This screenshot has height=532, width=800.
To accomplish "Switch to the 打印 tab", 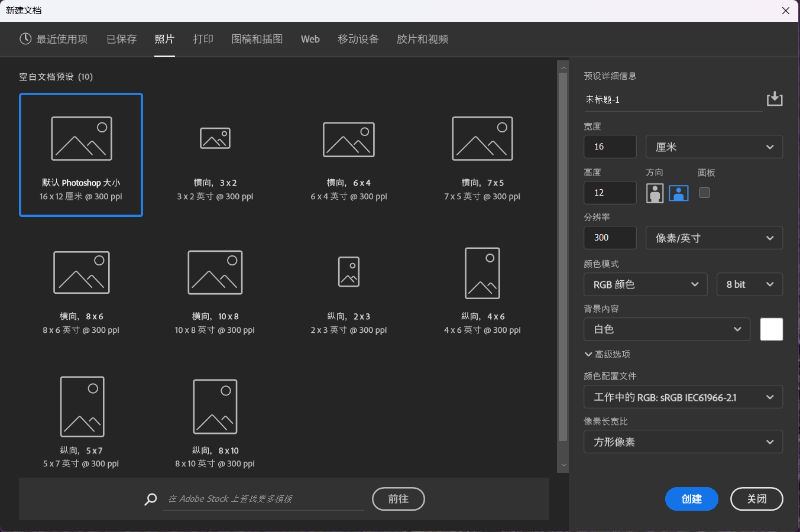I will [x=203, y=39].
